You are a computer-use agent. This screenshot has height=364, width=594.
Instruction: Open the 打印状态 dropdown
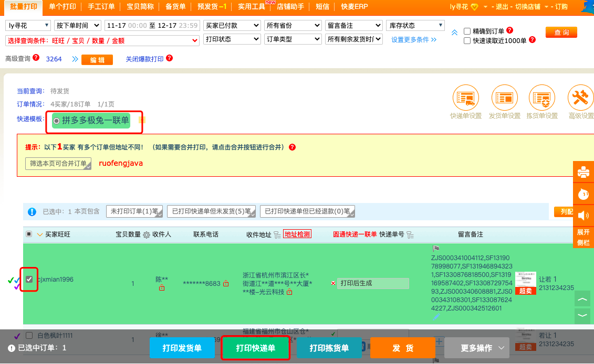(232, 39)
